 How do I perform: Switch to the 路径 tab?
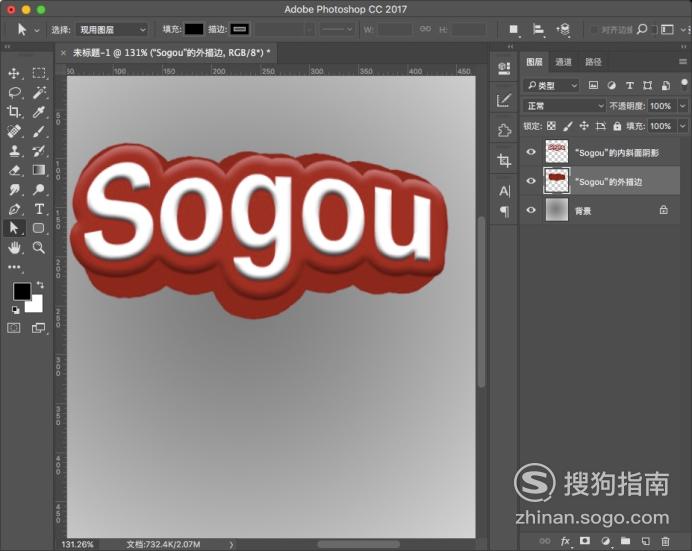(593, 62)
